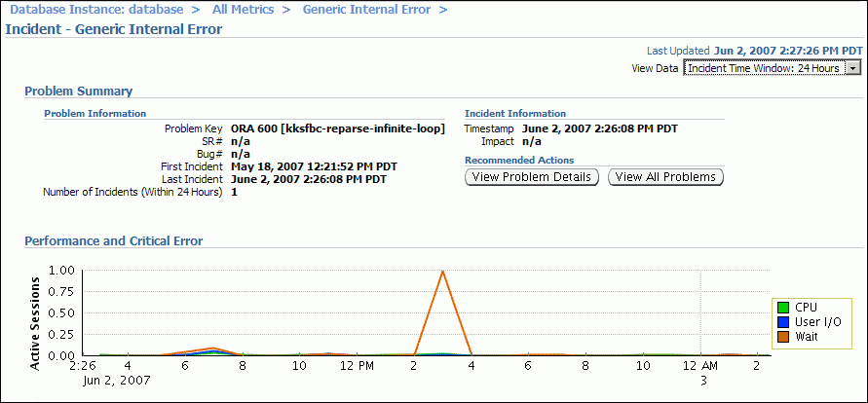This screenshot has height=403, width=868.
Task: Click the orange Wait spike peak in chart
Action: (x=443, y=272)
